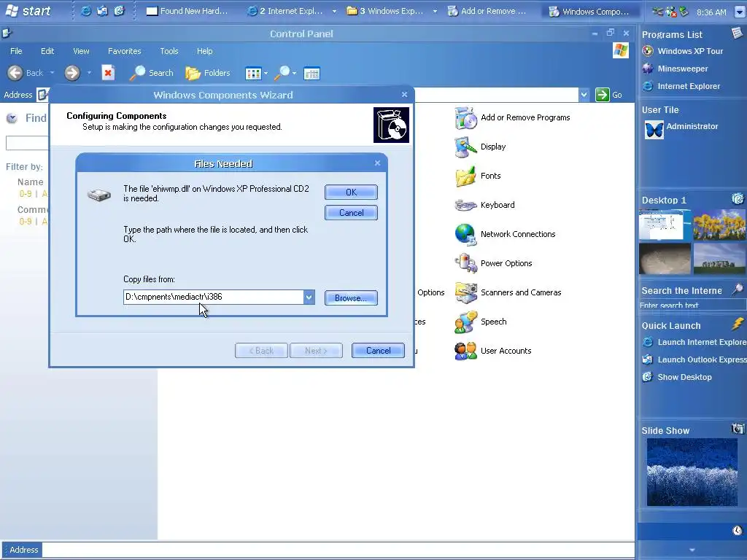Image resolution: width=747 pixels, height=560 pixels.
Task: Open the Views dropdown arrow
Action: coord(266,74)
